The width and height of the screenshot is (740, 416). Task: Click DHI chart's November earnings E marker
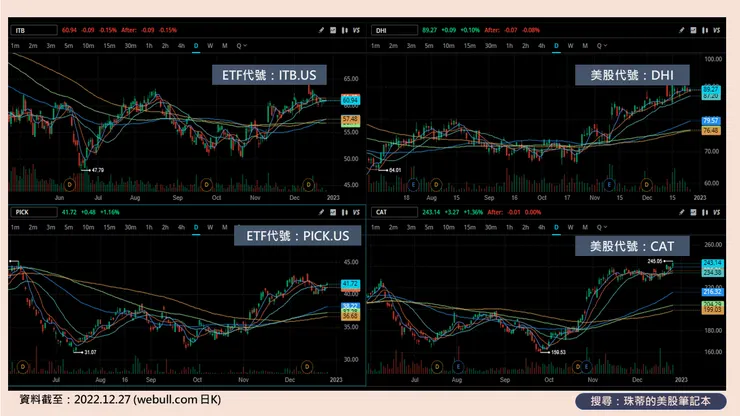[x=609, y=185]
